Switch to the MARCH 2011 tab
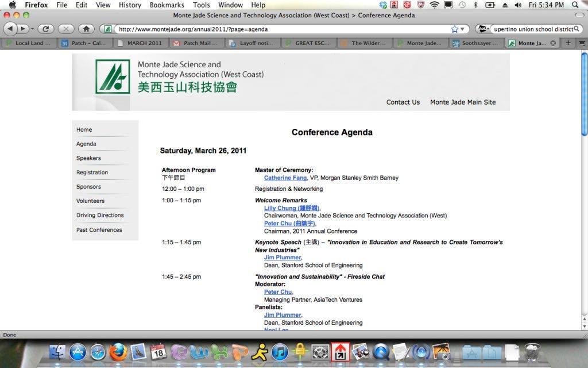This screenshot has width=588, height=368. tap(141, 43)
